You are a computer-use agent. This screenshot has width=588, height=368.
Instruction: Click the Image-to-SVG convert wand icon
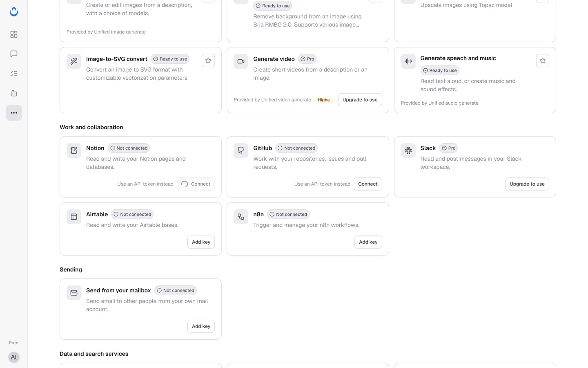[x=74, y=61]
